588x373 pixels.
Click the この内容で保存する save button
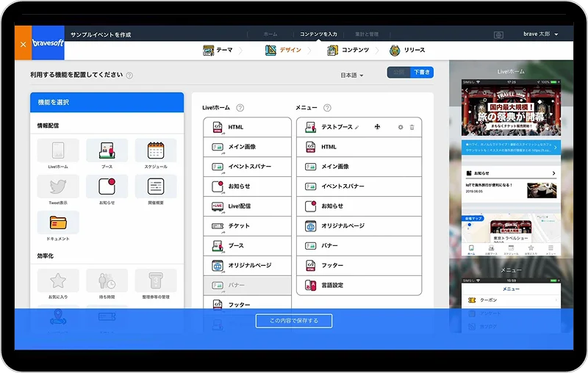click(294, 321)
